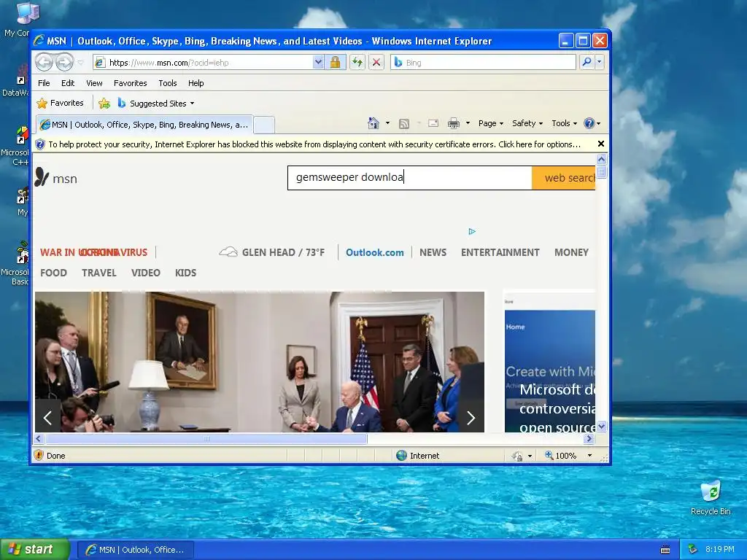
Task: Go back with the Back arrow button
Action: coord(44,62)
